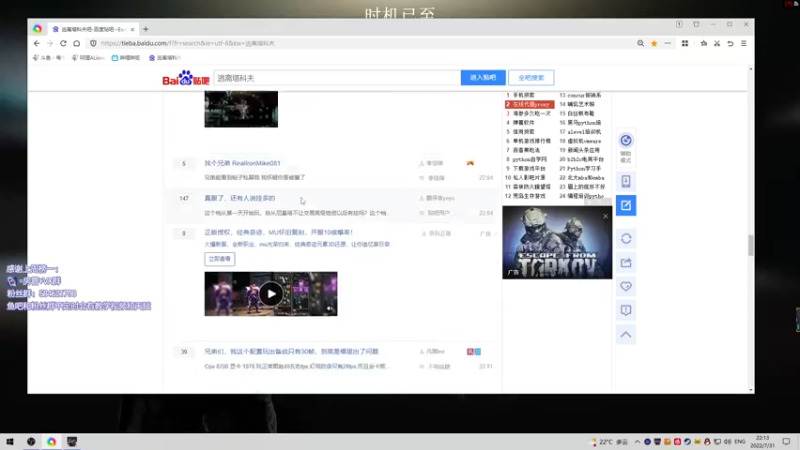
Task: Open the Windows notification center icon
Action: click(x=786, y=442)
